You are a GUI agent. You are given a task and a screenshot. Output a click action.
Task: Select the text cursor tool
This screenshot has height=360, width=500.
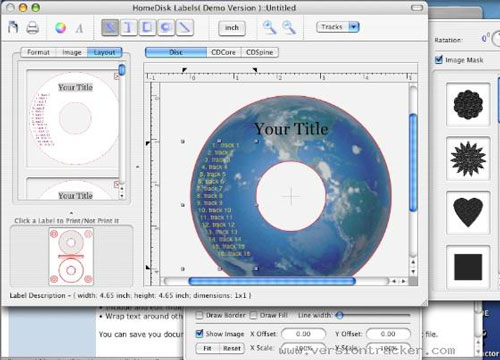128,27
